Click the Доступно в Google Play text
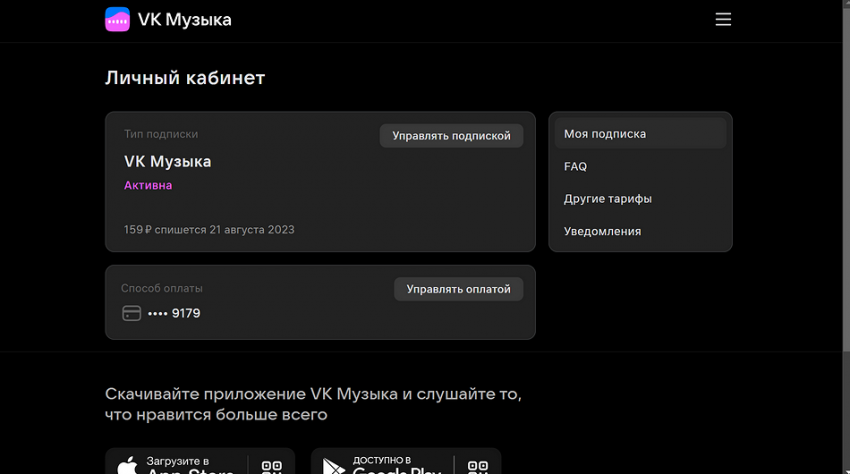This screenshot has height=474, width=850. [396, 465]
